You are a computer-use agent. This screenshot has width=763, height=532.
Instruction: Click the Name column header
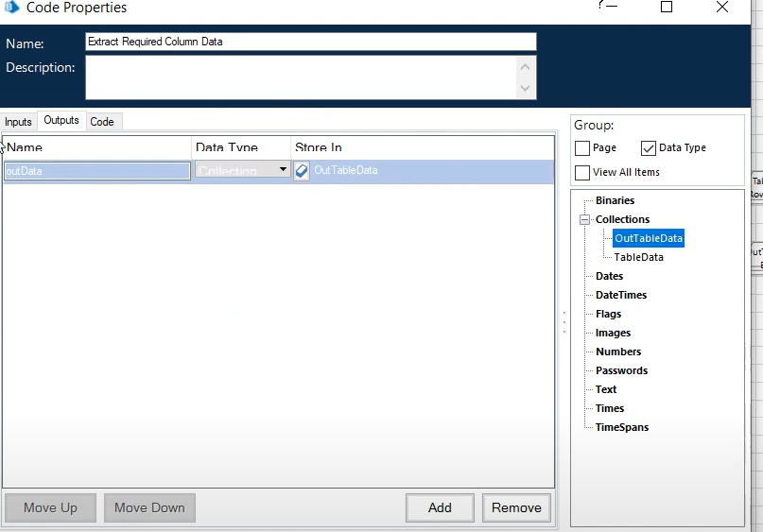(x=96, y=147)
